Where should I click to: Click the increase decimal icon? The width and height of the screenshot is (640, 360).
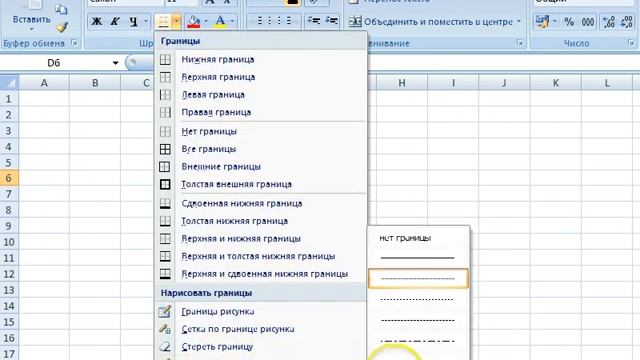tap(609, 22)
